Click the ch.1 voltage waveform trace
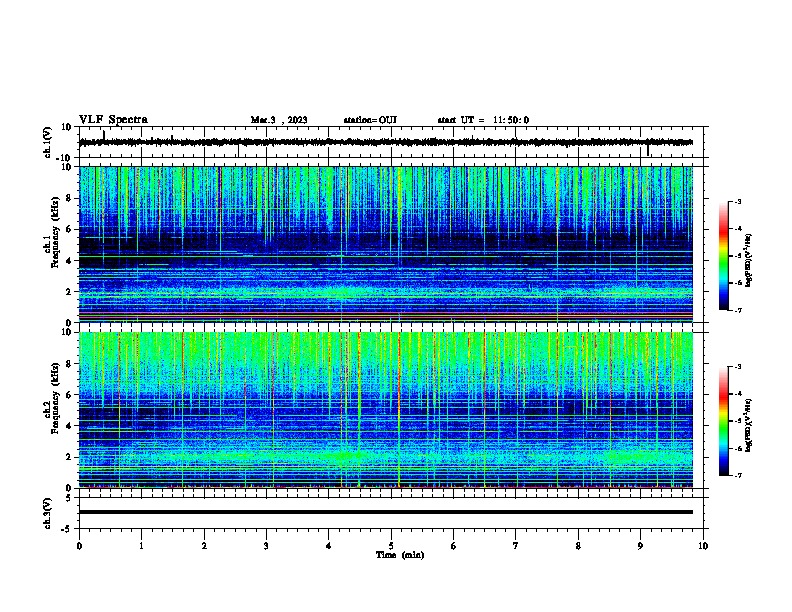Image resolution: width=792 pixels, height=612 pixels. tap(386, 142)
